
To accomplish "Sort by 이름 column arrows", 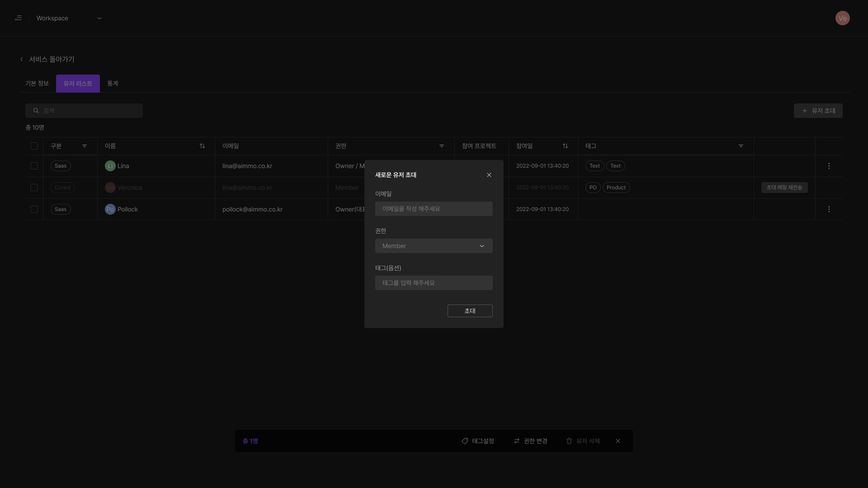I will click(202, 146).
